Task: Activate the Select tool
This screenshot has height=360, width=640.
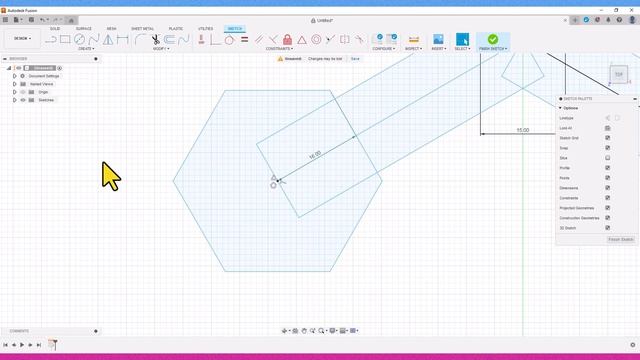Action: coord(462,39)
